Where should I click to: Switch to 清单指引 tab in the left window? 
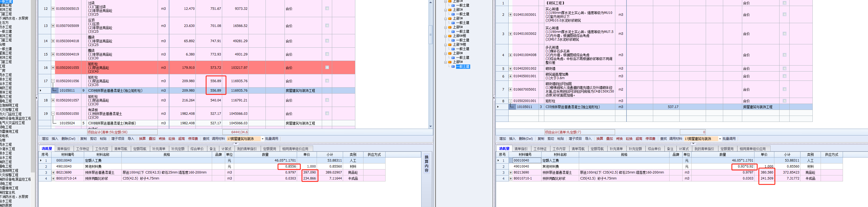(64, 149)
